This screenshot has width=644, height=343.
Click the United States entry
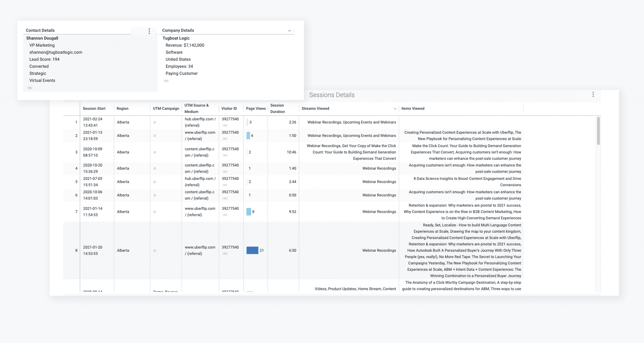tap(178, 59)
